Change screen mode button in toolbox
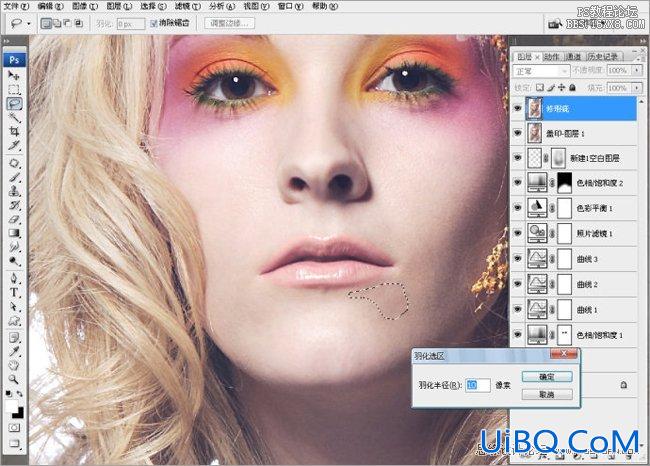650x466 pixels. (x=14, y=443)
